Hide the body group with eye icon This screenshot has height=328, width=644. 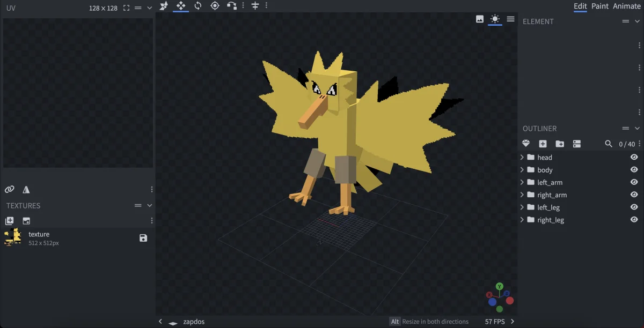tap(634, 169)
